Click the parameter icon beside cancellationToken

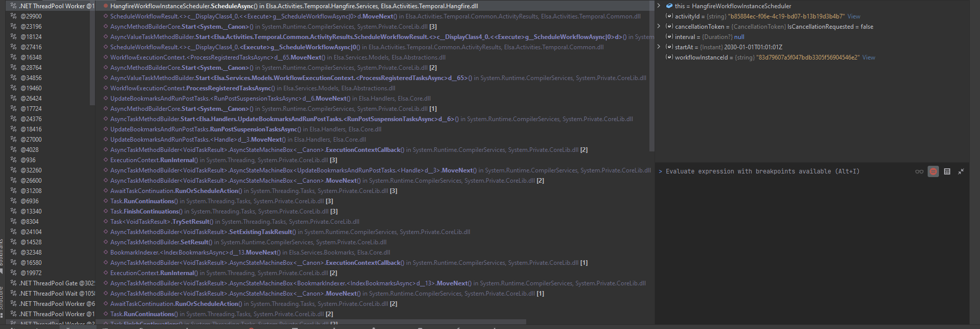(669, 26)
